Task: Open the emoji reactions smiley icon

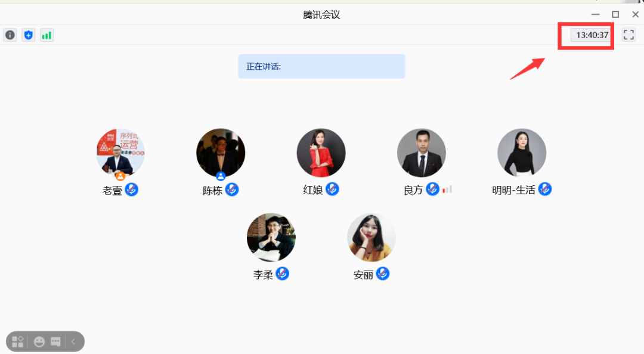Action: point(39,341)
